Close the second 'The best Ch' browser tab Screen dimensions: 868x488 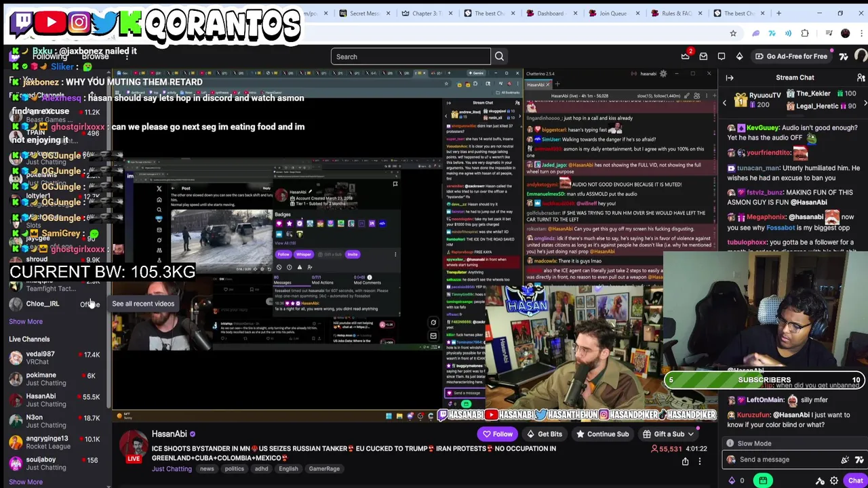click(x=762, y=13)
